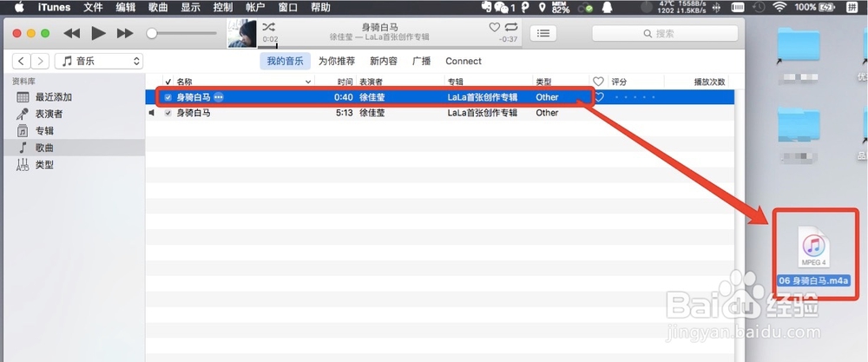Click the Time Machine clock menu bar icon
Viewport: 868px width, 362px height.
[x=759, y=7]
